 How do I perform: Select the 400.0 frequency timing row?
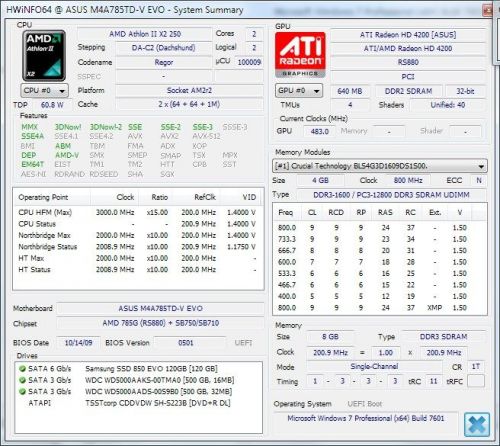pyautogui.click(x=380, y=296)
